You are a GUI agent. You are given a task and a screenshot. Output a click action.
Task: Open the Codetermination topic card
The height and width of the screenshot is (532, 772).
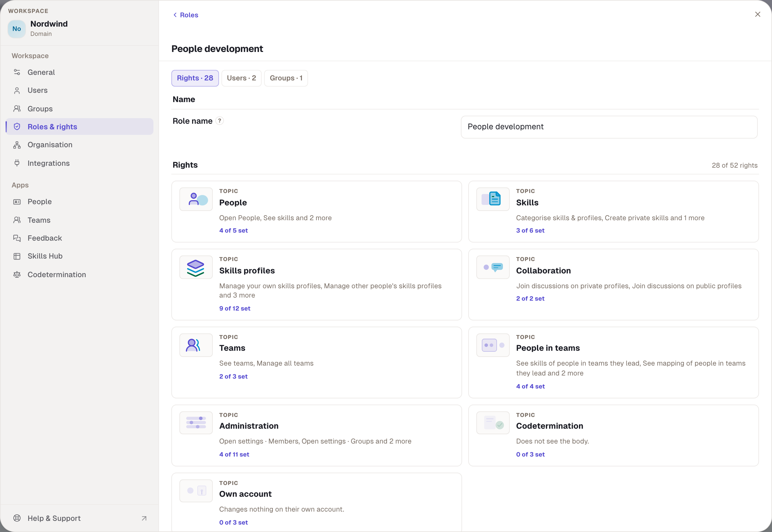pyautogui.click(x=613, y=435)
